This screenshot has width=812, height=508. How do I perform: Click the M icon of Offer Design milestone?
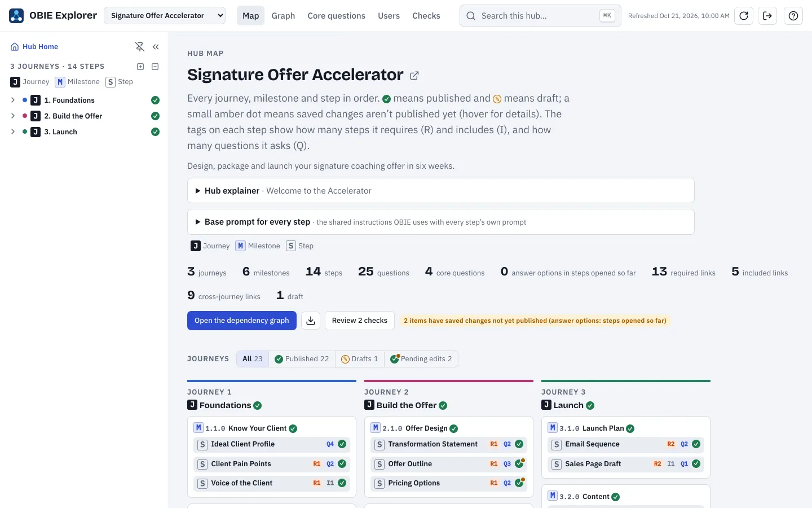[x=376, y=428]
